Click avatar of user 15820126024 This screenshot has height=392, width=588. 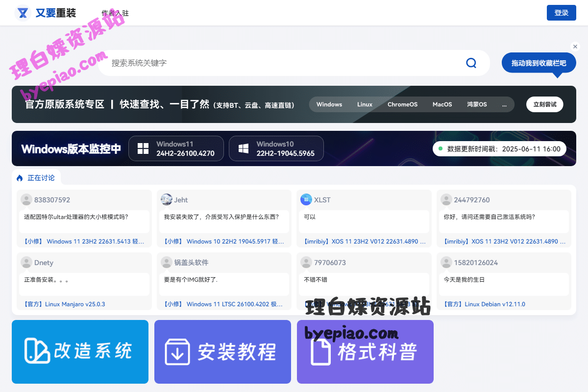(x=446, y=262)
